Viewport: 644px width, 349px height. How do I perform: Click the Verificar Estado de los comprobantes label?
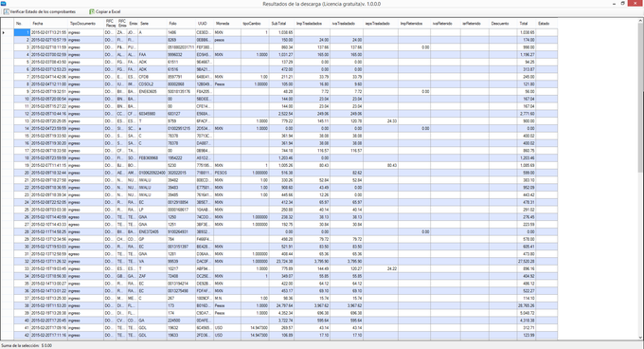43,12
